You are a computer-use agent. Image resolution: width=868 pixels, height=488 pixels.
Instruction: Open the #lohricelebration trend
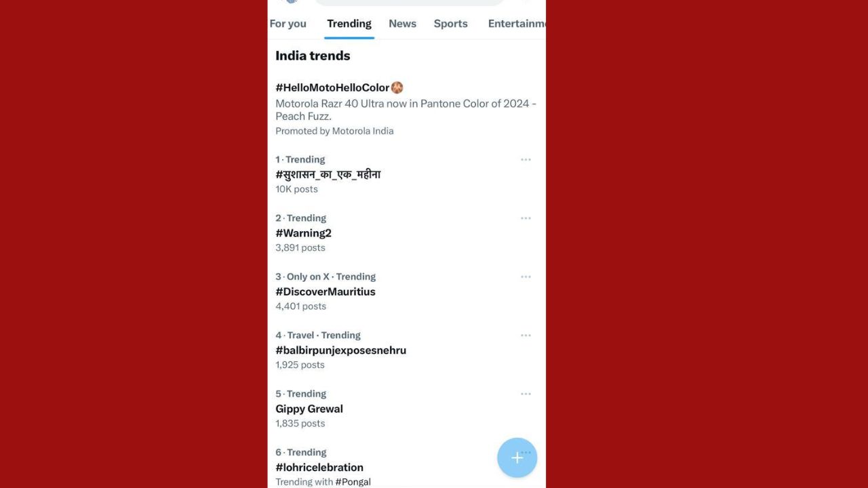click(319, 468)
